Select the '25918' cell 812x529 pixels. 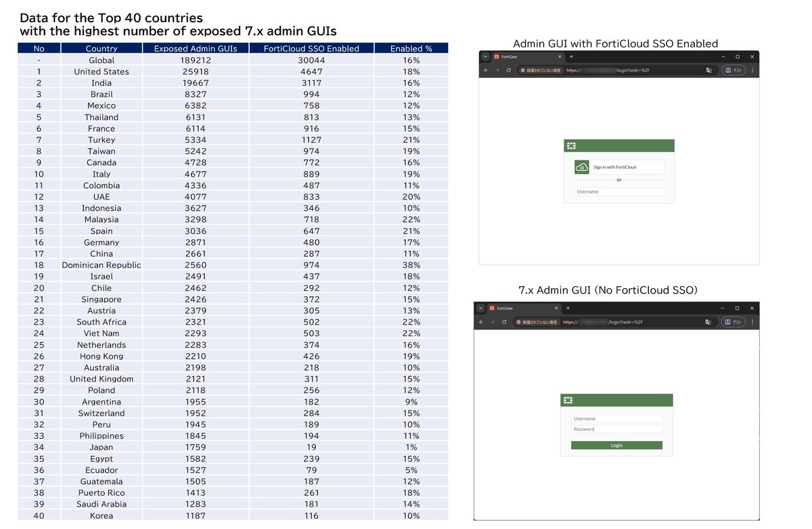(196, 72)
